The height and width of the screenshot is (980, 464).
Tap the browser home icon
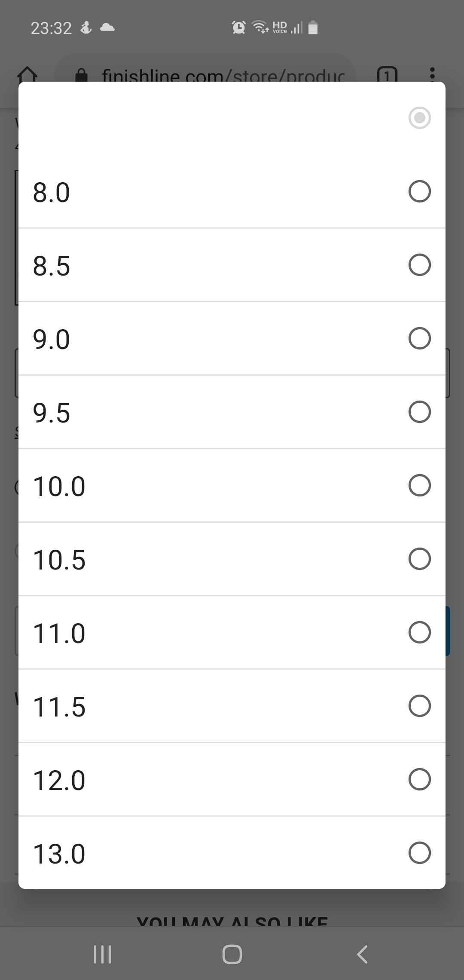(x=27, y=74)
